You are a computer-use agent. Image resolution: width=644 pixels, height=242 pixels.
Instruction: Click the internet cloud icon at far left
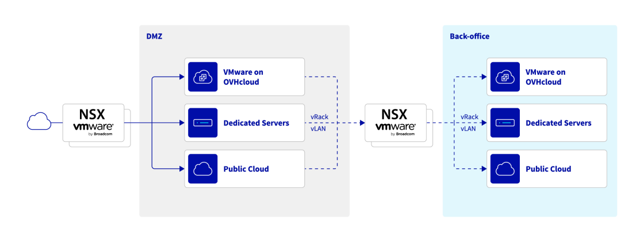[x=39, y=120]
